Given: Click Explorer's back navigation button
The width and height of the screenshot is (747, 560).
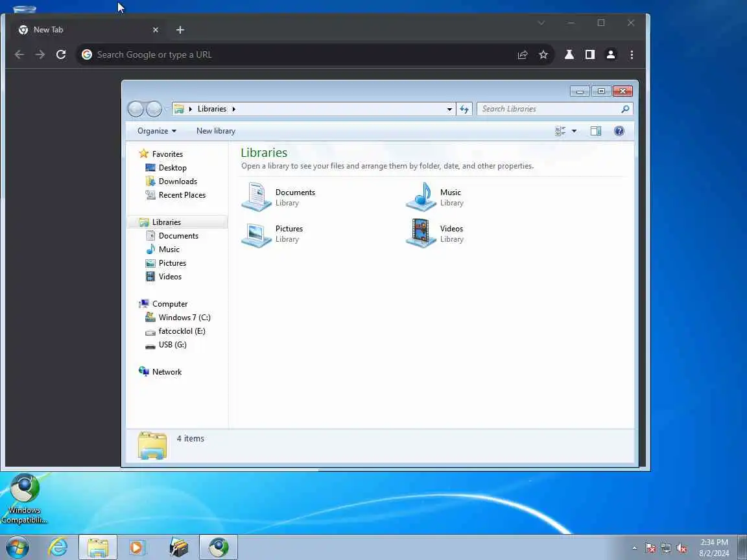Looking at the screenshot, I should point(136,109).
